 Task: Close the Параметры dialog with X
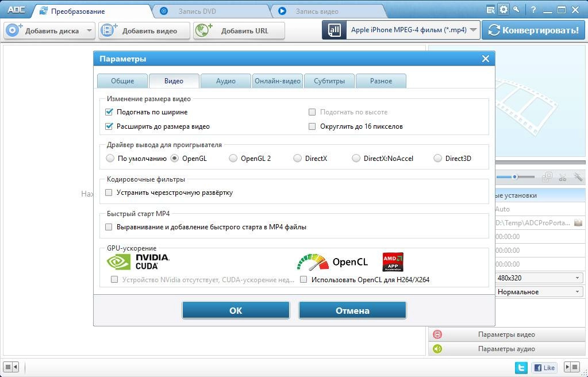[486, 59]
